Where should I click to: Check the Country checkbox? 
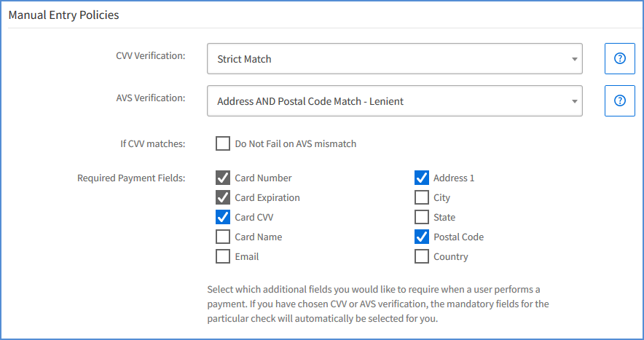point(421,256)
